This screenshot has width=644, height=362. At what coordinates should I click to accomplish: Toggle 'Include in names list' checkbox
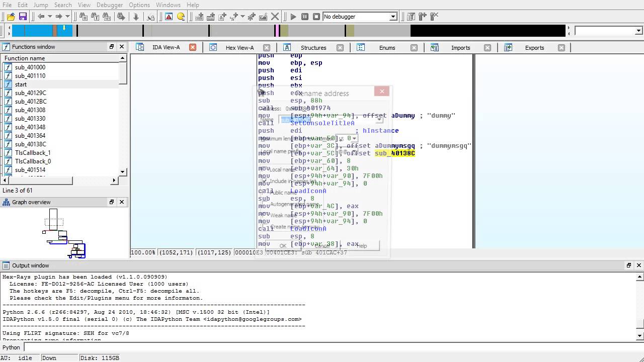(265, 181)
